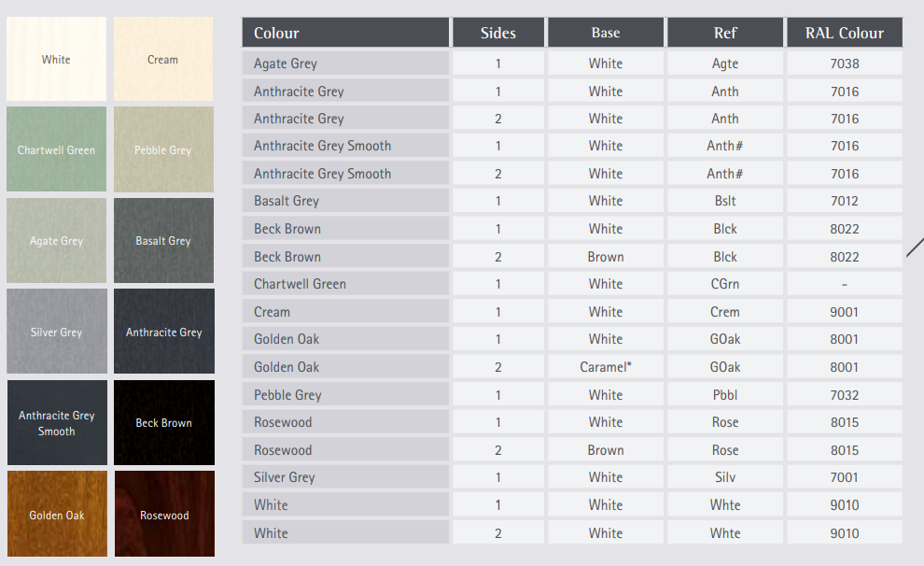Click the Beck Brown swatch

164,423
